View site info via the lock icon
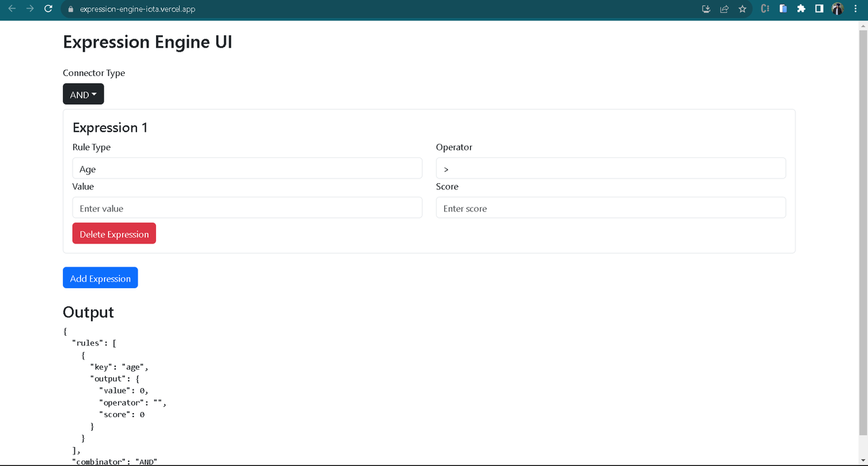This screenshot has height=466, width=868. [x=70, y=9]
